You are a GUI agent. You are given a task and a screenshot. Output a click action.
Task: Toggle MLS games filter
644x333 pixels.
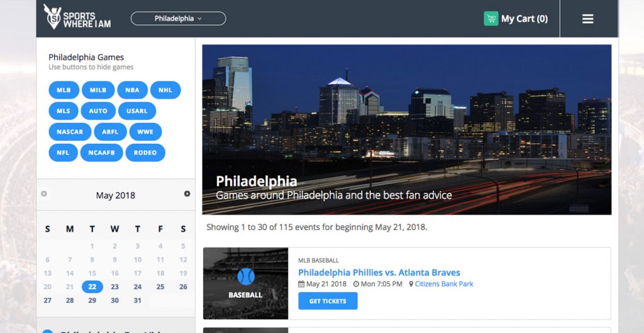(64, 111)
